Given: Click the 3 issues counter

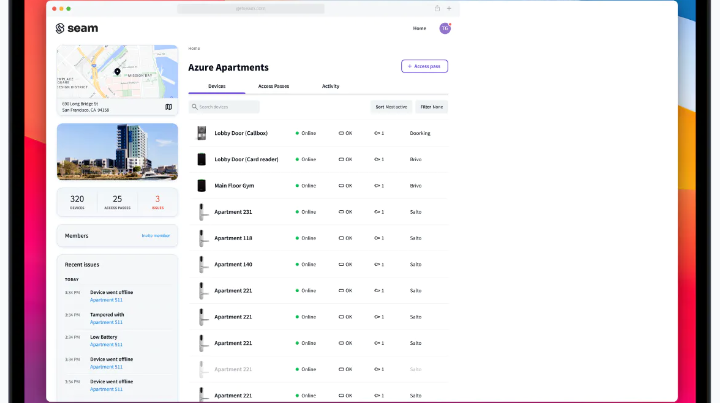Looking at the screenshot, I should click(157, 201).
